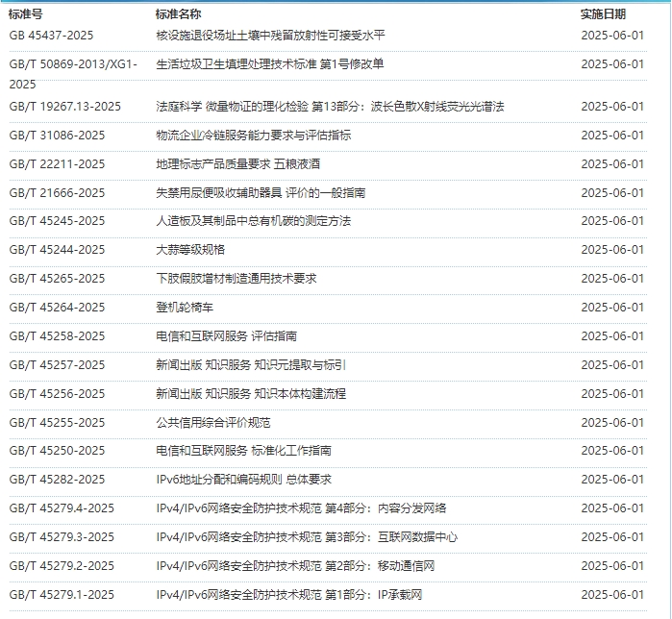Select standard number GB/T 31086-2025
The width and height of the screenshot is (672, 619).
click(57, 135)
